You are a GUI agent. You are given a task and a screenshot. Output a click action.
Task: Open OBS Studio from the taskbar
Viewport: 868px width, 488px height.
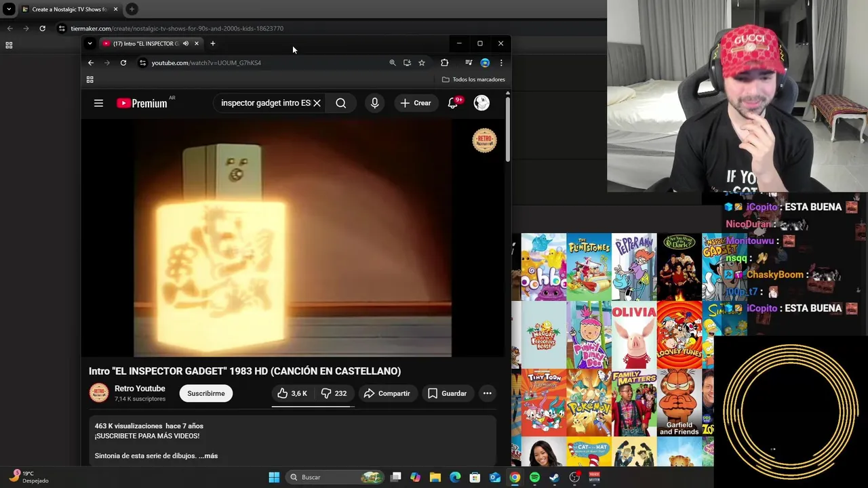(x=574, y=477)
